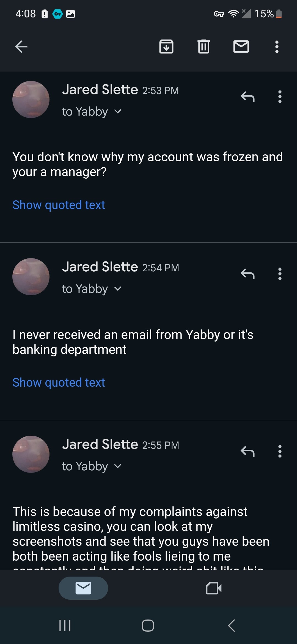Show quoted text in banking department message
Screen dimensions: 297x644
59,383
